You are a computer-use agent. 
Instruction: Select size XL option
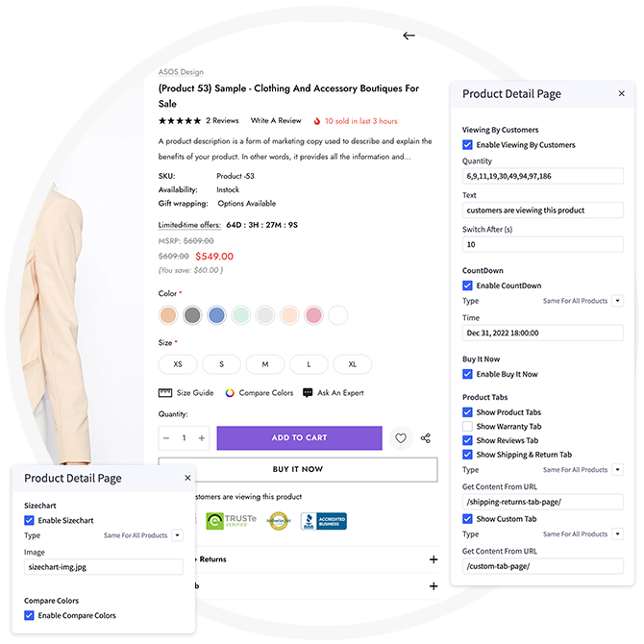352,365
